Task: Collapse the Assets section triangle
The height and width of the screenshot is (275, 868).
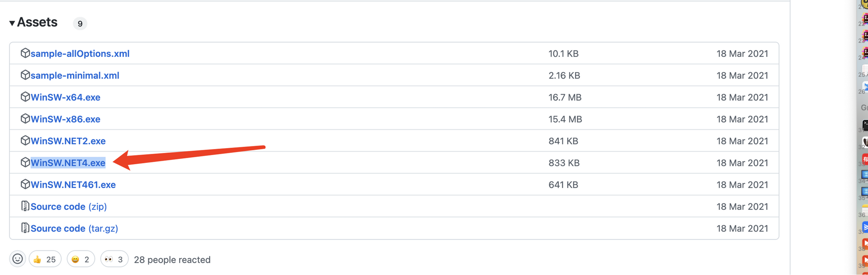Action: click(12, 23)
